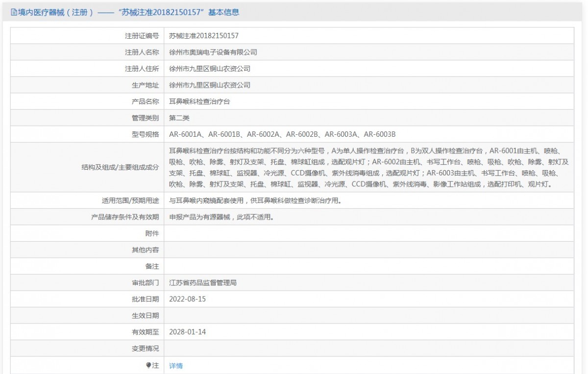The height and width of the screenshot is (374, 588).
Task: Click the 注册人住所 address value
Action: click(x=210, y=69)
